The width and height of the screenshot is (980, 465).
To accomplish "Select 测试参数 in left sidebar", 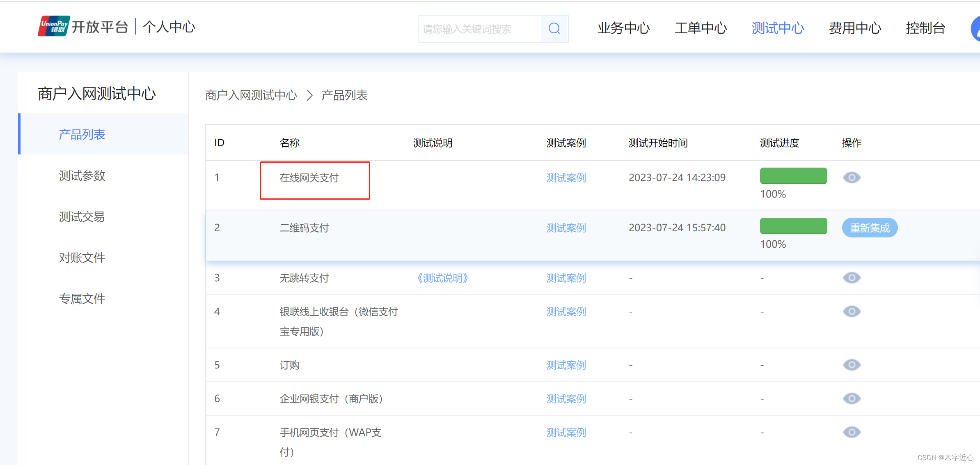I will pyautogui.click(x=82, y=176).
